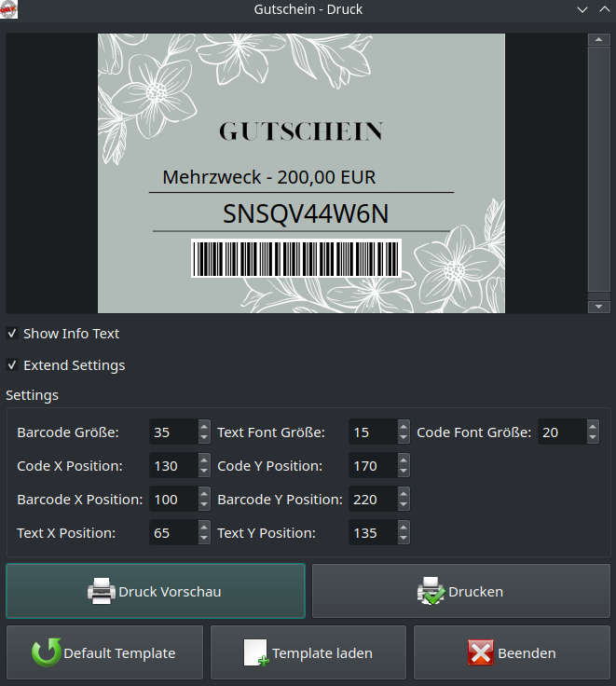Increase the Barcode Y Position value
616x686 pixels.
coord(404,494)
